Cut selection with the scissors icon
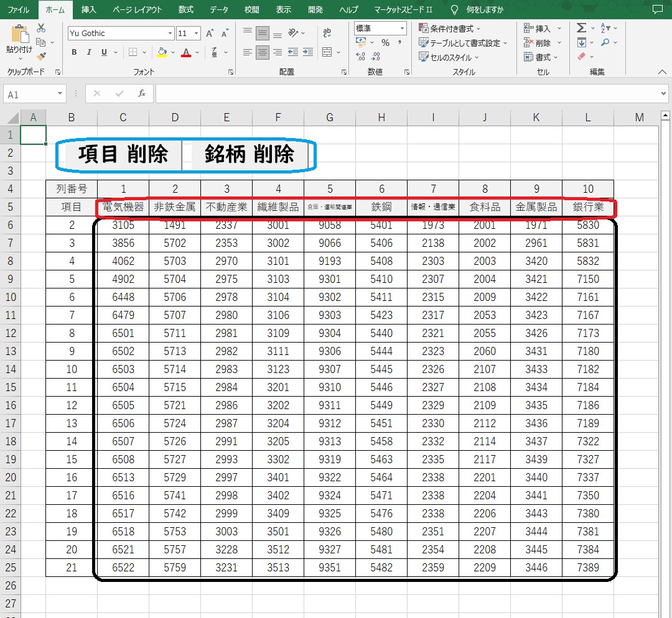Viewport: 672px width, 618px height. pyautogui.click(x=41, y=28)
